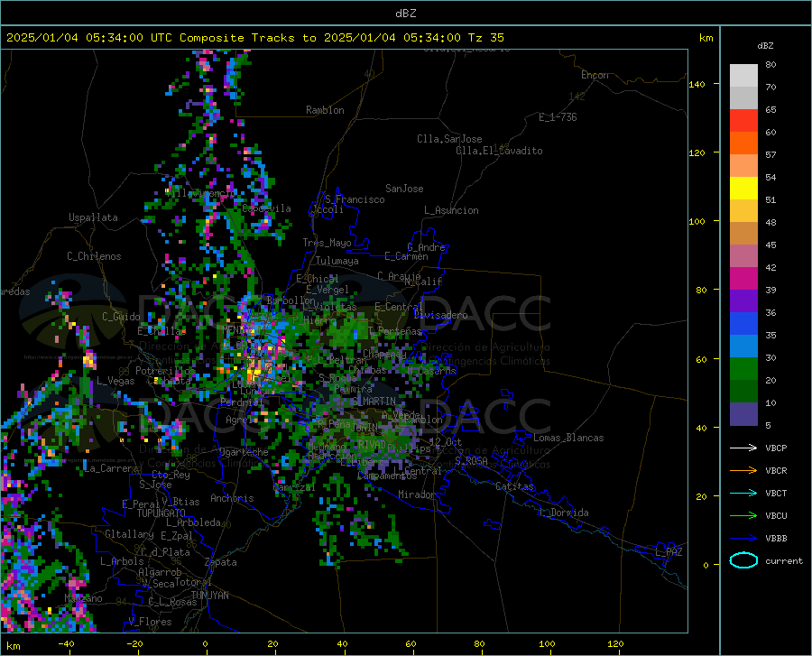Click the 'V_Flores' map label
Viewport: 812px width, 656px height.
point(150,622)
